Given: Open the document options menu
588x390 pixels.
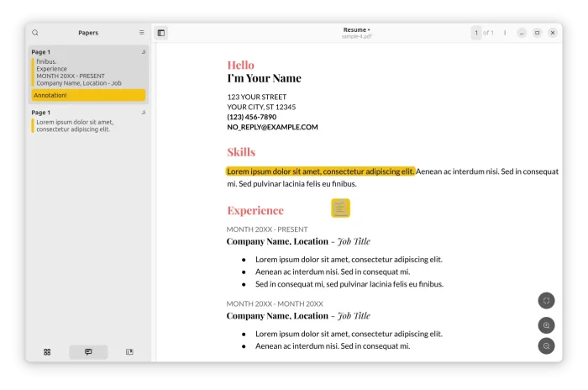Looking at the screenshot, I should (505, 33).
